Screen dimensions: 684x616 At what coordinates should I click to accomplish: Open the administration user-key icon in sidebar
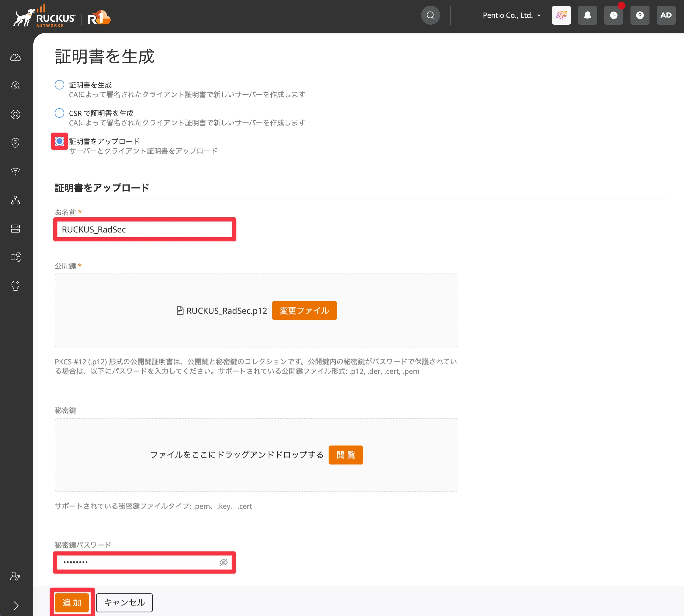pos(15,576)
